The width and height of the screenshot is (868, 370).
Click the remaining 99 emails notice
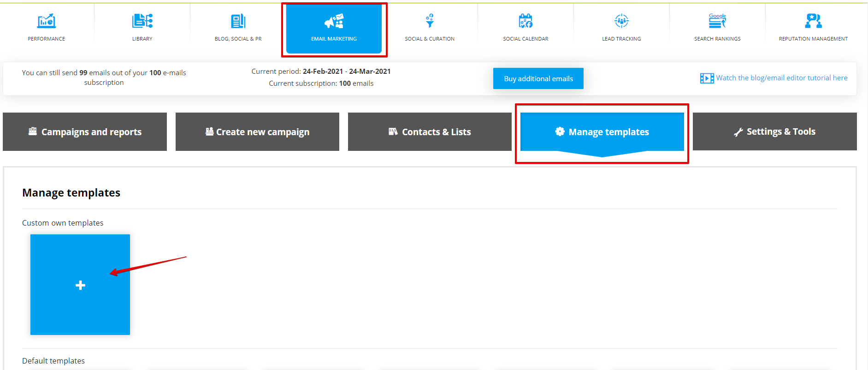pyautogui.click(x=104, y=78)
